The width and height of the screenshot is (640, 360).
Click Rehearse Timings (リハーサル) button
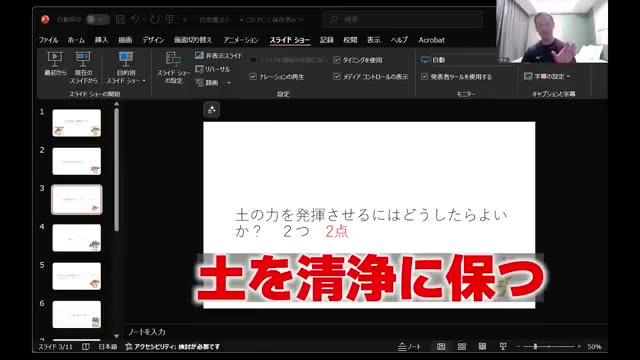point(213,69)
